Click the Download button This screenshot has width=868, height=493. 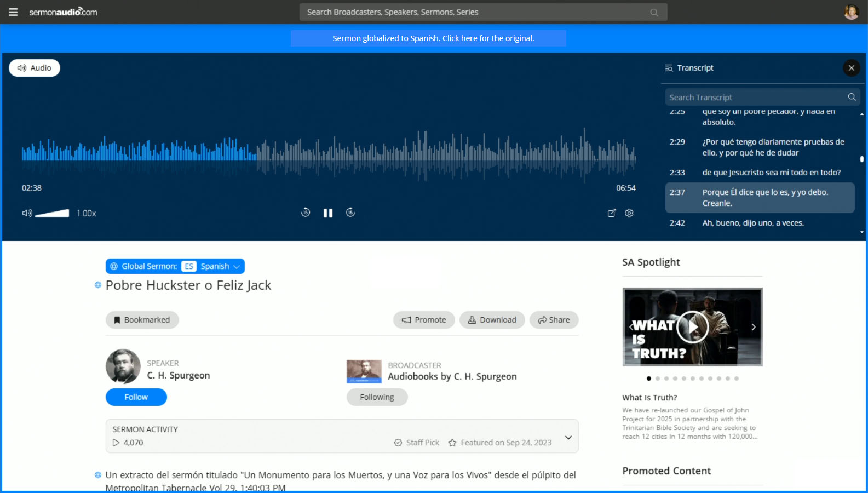pyautogui.click(x=492, y=320)
